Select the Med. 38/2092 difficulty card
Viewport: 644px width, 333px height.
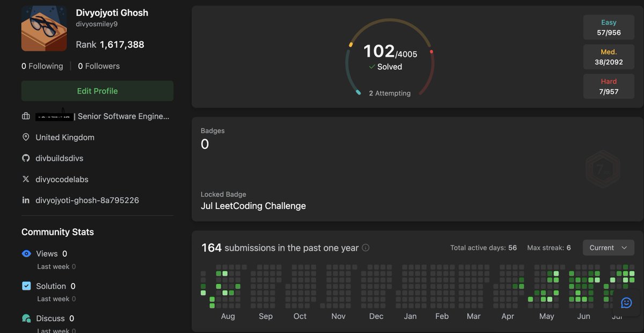tap(609, 57)
